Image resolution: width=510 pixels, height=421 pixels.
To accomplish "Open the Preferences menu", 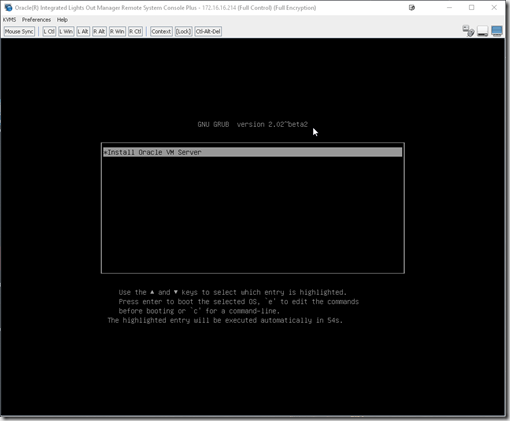I will click(x=36, y=20).
